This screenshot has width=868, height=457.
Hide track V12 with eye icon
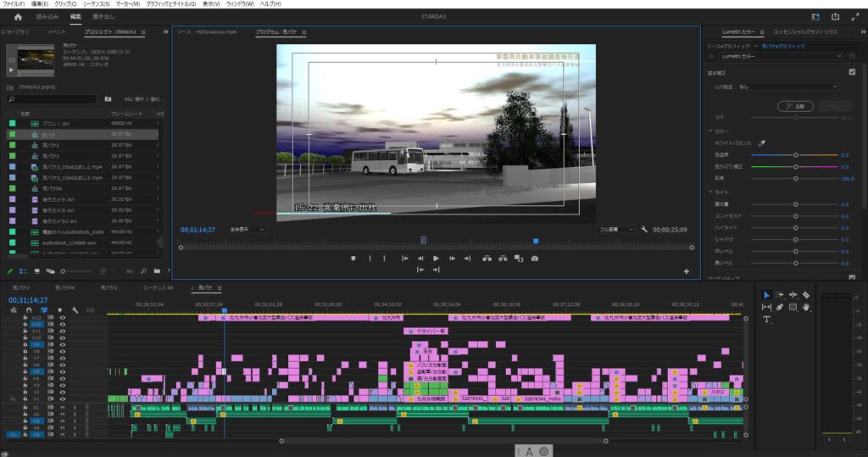[62, 324]
